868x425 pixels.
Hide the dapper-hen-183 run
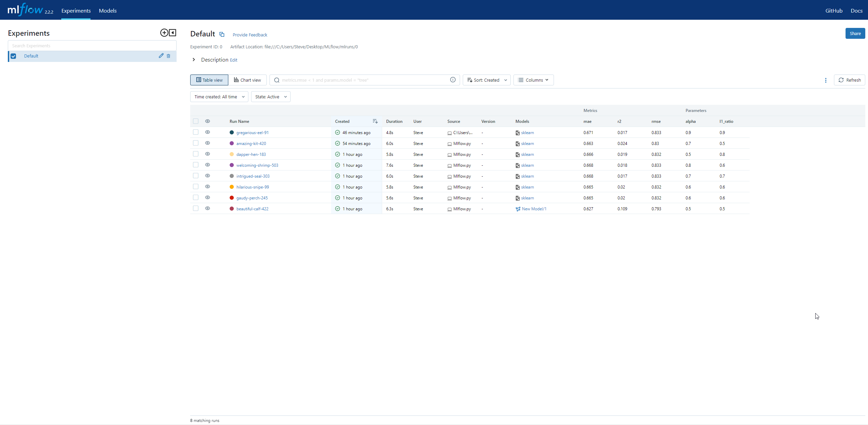(208, 154)
